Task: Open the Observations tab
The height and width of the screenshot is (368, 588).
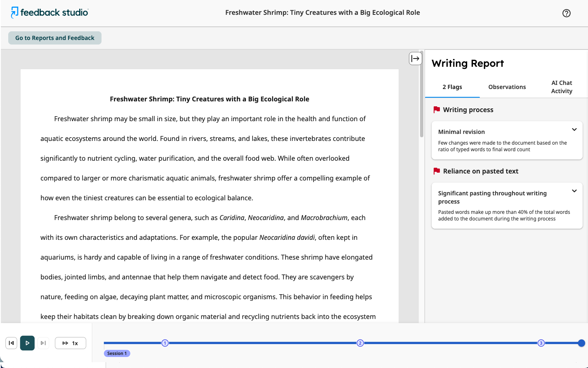Action: [x=507, y=87]
